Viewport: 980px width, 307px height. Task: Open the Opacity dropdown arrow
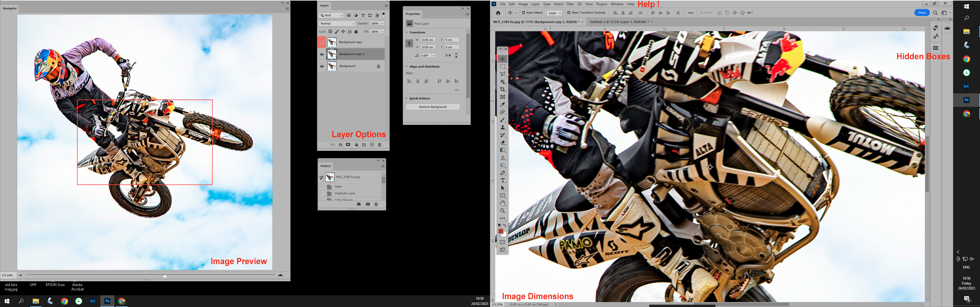click(382, 24)
